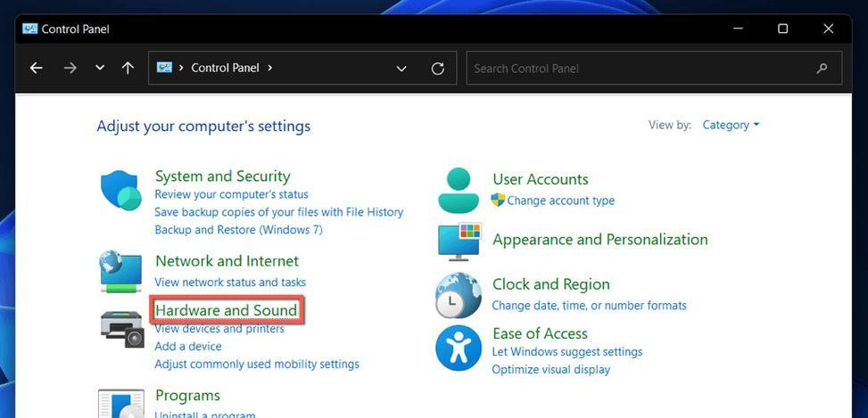Click the Forward arrow navigation button
This screenshot has height=418, width=868.
click(x=70, y=68)
